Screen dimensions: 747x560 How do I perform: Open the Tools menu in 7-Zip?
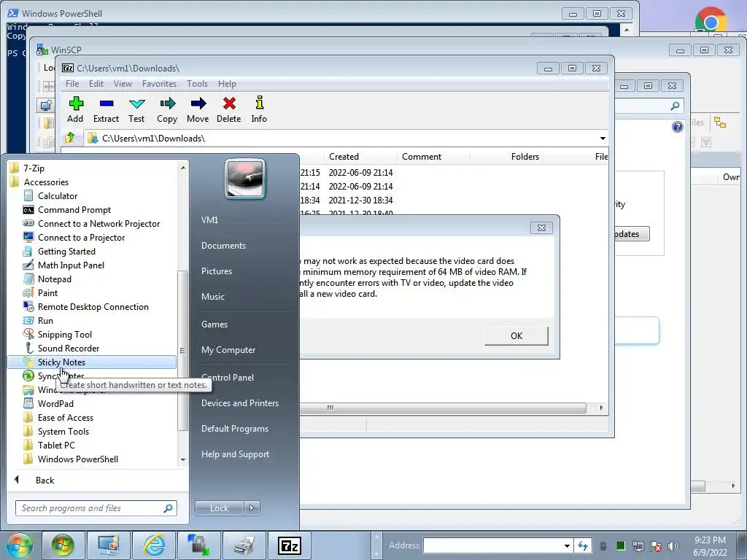(197, 83)
